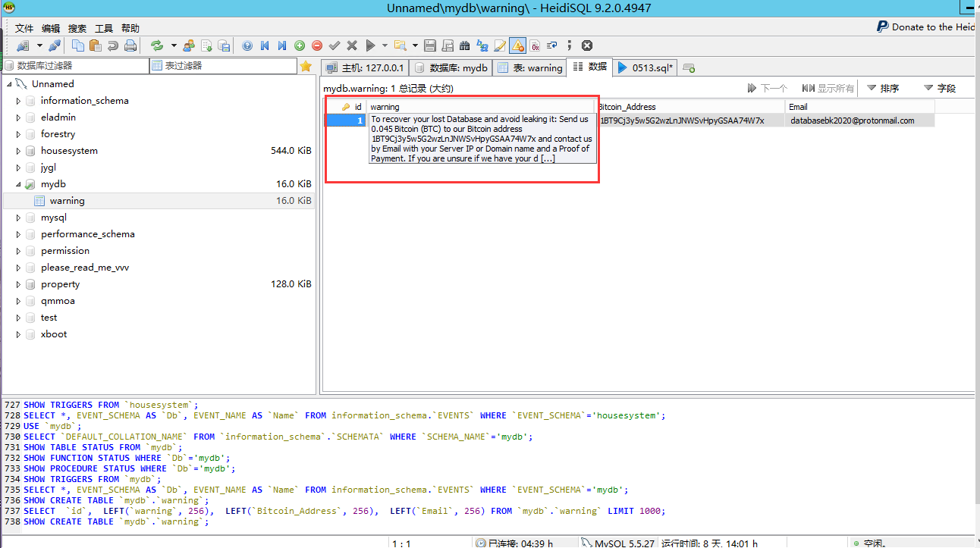
Task: Click the Print toolbar icon
Action: tap(130, 45)
